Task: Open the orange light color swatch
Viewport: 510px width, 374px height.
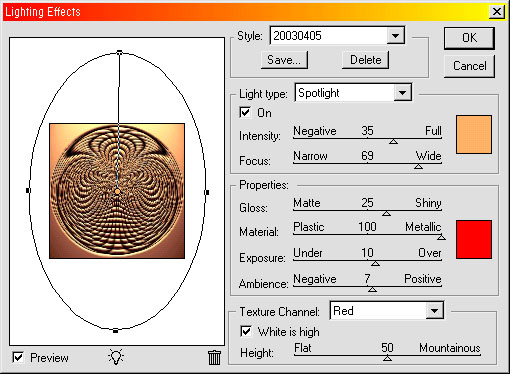Action: click(x=474, y=135)
